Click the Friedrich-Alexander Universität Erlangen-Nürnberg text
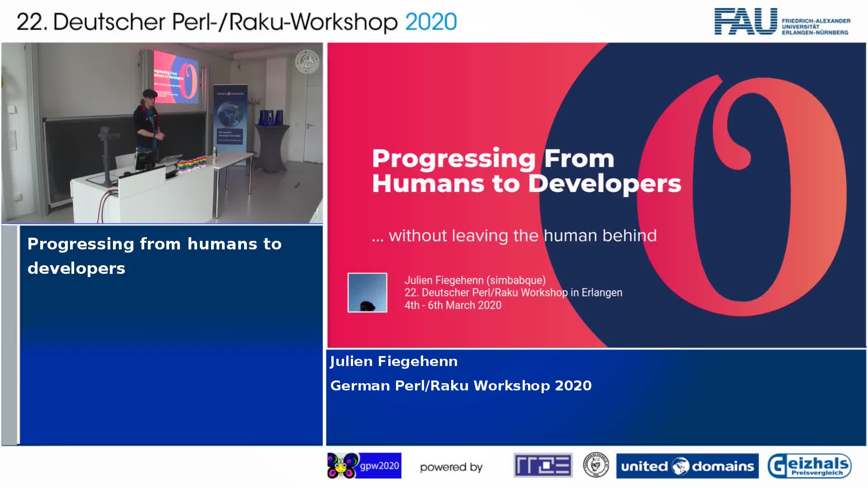The image size is (868, 488). [x=816, y=27]
